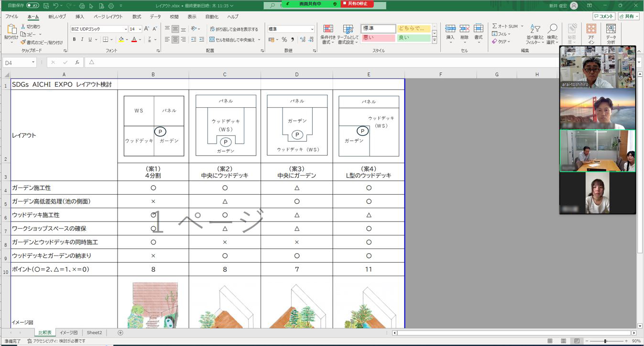Click the decrease decimal icon
This screenshot has height=346, width=644.
click(x=310, y=39)
